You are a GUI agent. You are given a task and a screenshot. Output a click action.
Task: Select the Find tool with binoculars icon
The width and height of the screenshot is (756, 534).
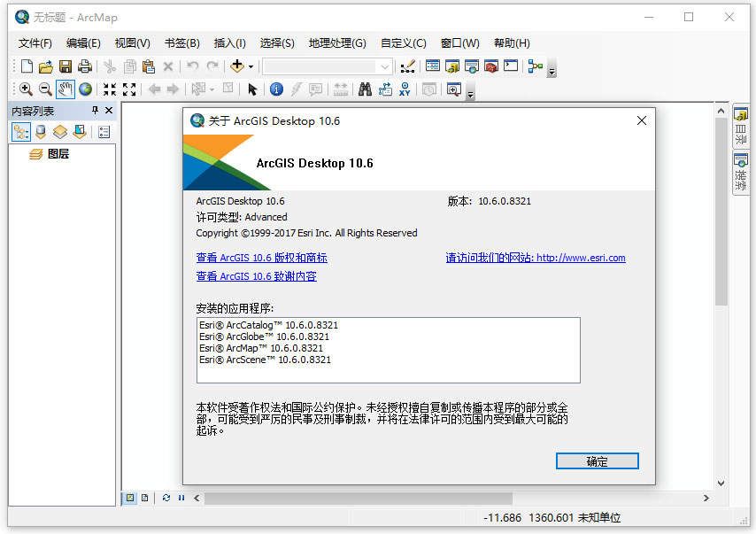366,89
